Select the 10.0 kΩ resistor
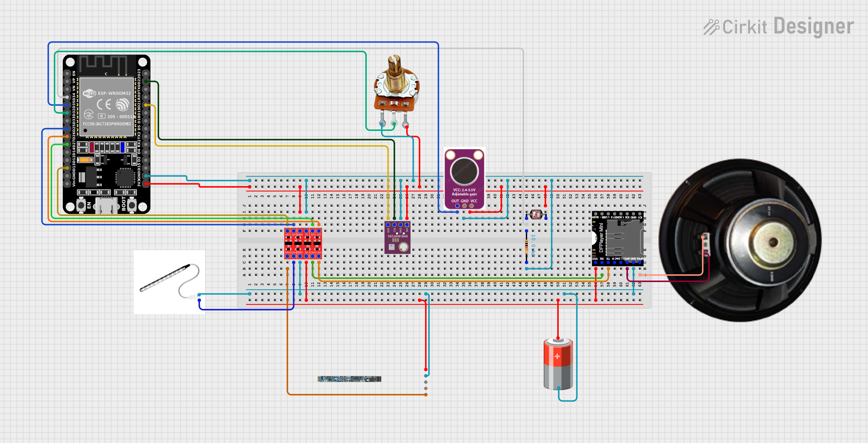The image size is (868, 443). click(527, 247)
